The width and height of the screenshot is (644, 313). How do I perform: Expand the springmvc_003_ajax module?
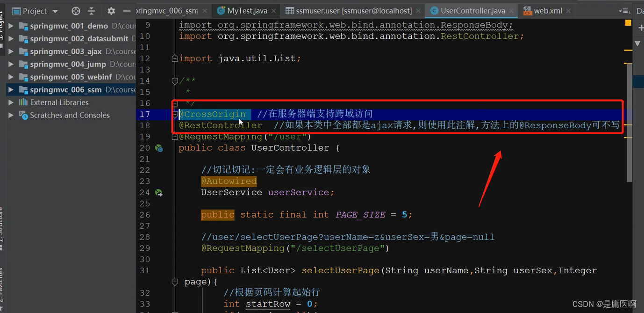click(x=11, y=51)
